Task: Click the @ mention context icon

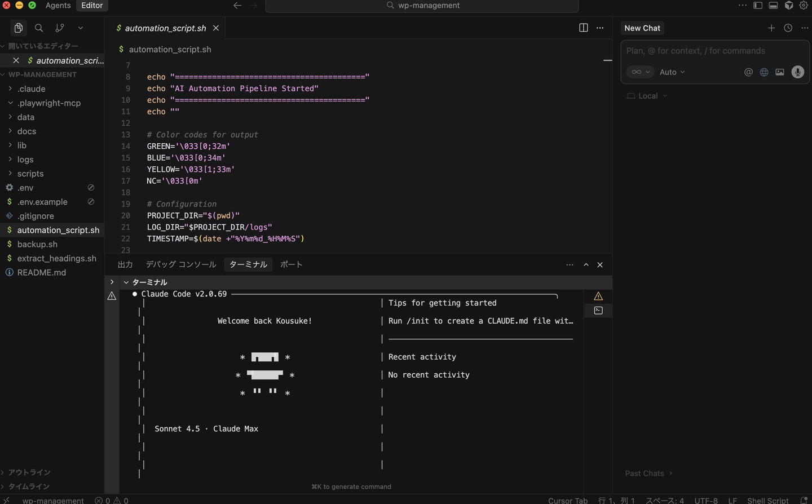Action: [748, 72]
